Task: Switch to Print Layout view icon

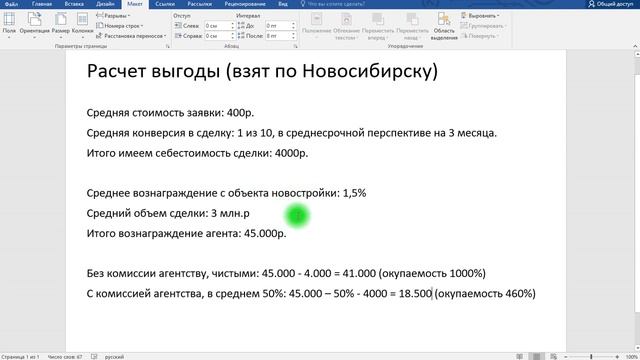Action: click(x=536, y=357)
